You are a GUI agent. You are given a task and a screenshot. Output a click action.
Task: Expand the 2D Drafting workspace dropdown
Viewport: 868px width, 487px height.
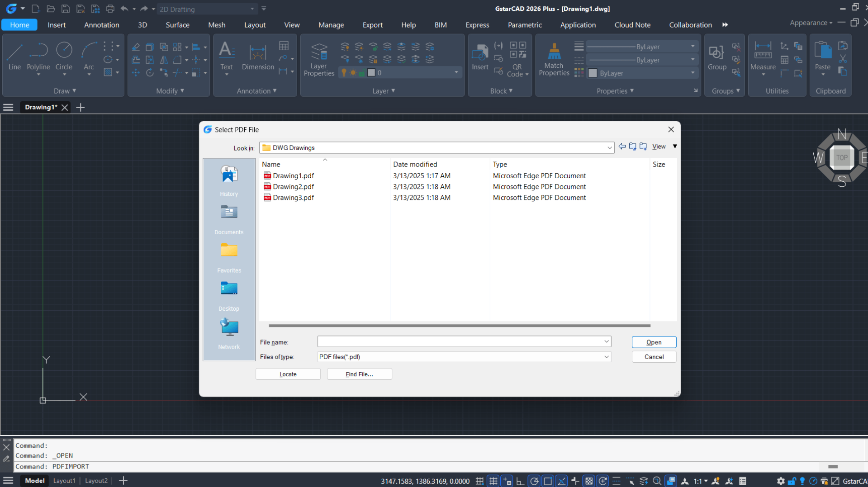(252, 9)
